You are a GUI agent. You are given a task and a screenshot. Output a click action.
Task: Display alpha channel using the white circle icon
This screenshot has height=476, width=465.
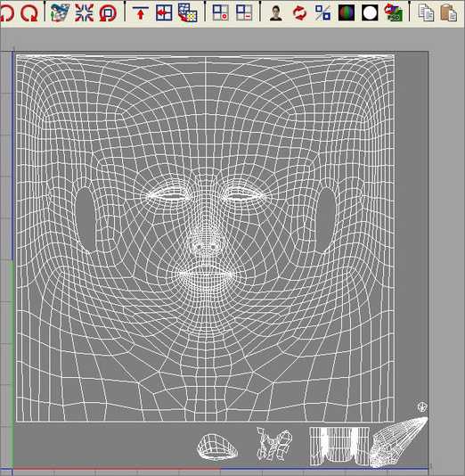coord(370,13)
